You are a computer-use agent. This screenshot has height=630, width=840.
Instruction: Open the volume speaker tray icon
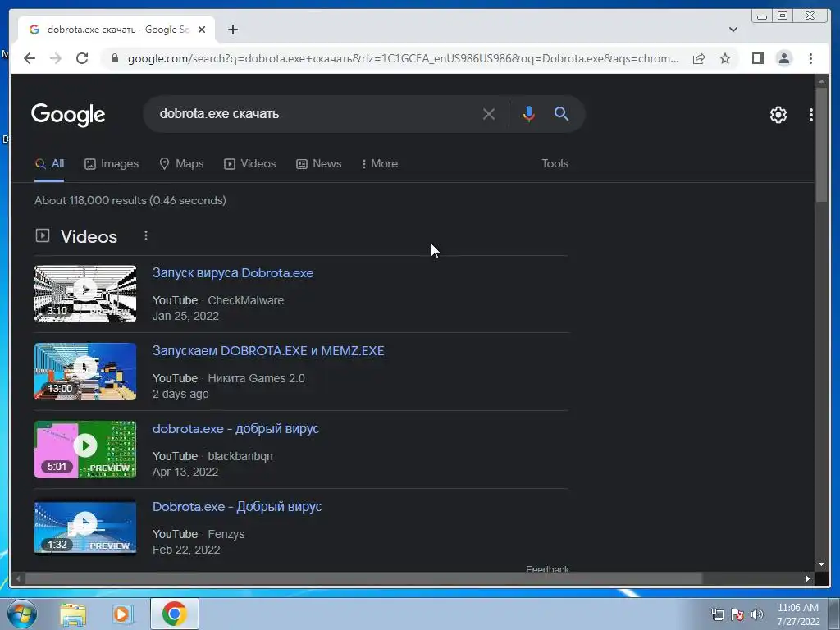(757, 614)
